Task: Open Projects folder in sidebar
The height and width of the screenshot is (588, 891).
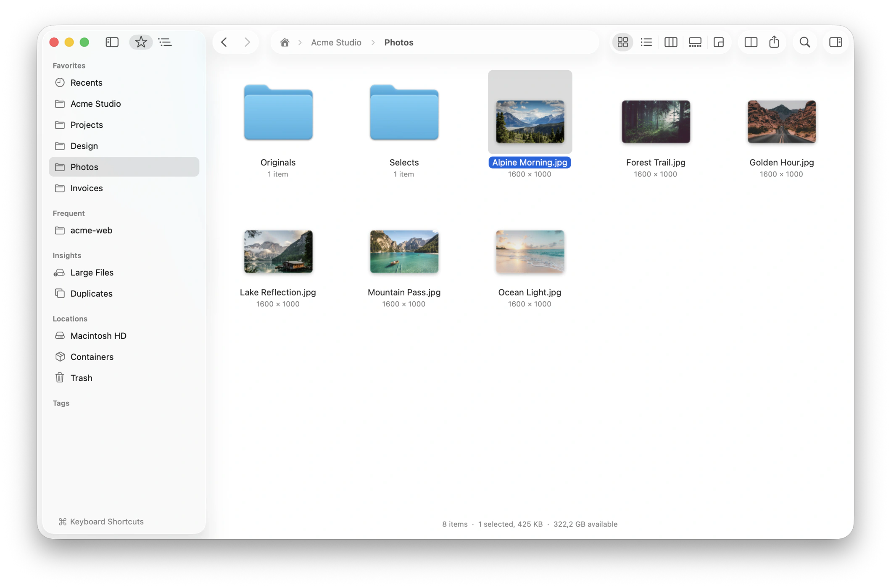Action: point(124,125)
